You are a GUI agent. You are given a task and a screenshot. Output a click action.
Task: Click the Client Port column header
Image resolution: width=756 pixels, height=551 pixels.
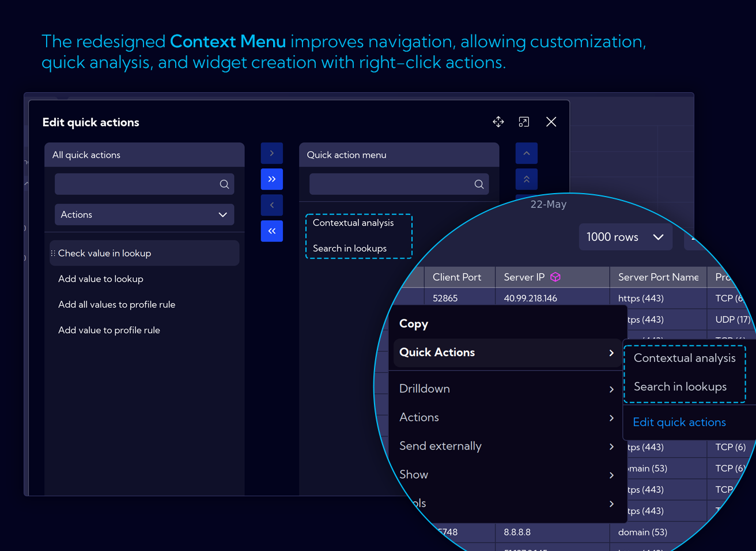pos(459,277)
